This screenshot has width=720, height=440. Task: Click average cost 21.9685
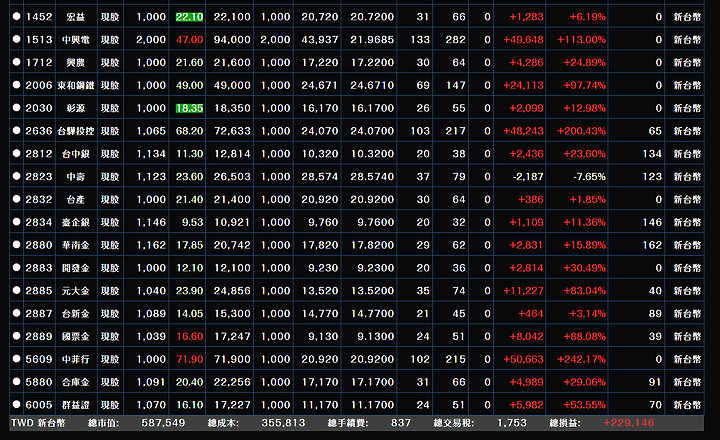(x=372, y=39)
